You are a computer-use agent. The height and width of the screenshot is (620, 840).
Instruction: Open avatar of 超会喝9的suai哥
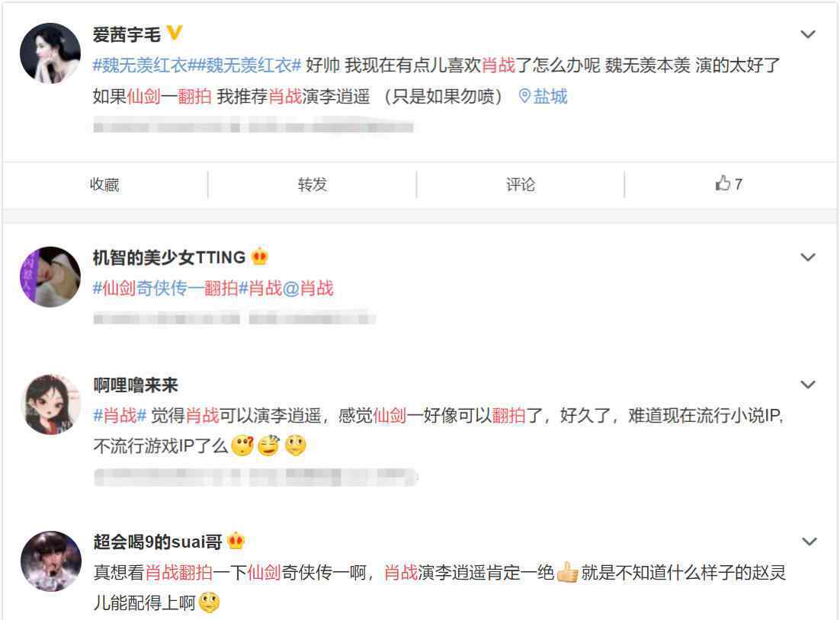tap(51, 561)
